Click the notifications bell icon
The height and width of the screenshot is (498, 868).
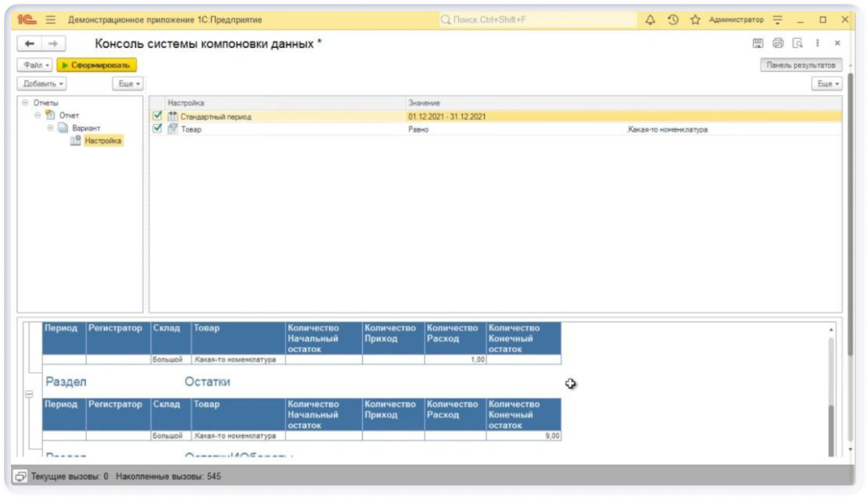click(650, 20)
